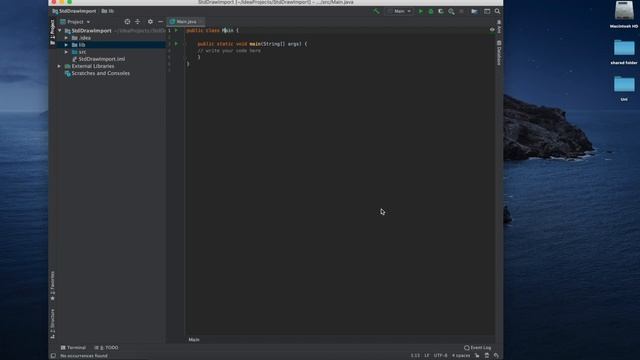
Task: Click the trash-can icon in status bar
Action: point(487,356)
